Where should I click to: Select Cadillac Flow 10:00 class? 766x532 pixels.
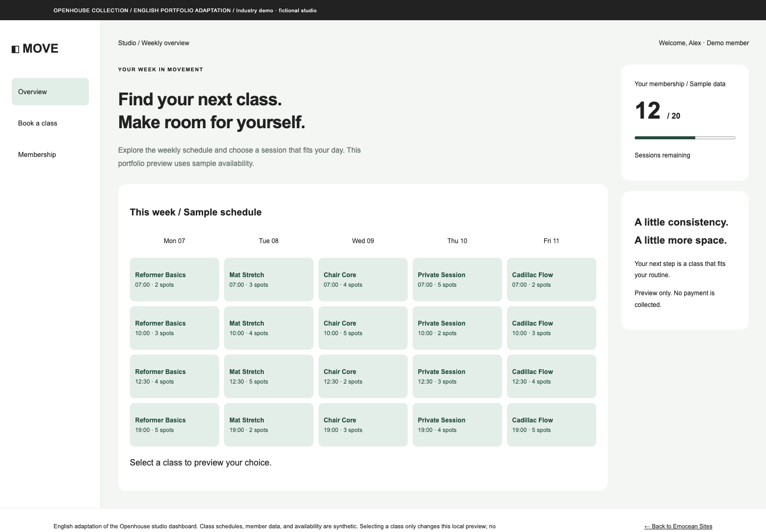[x=552, y=328]
